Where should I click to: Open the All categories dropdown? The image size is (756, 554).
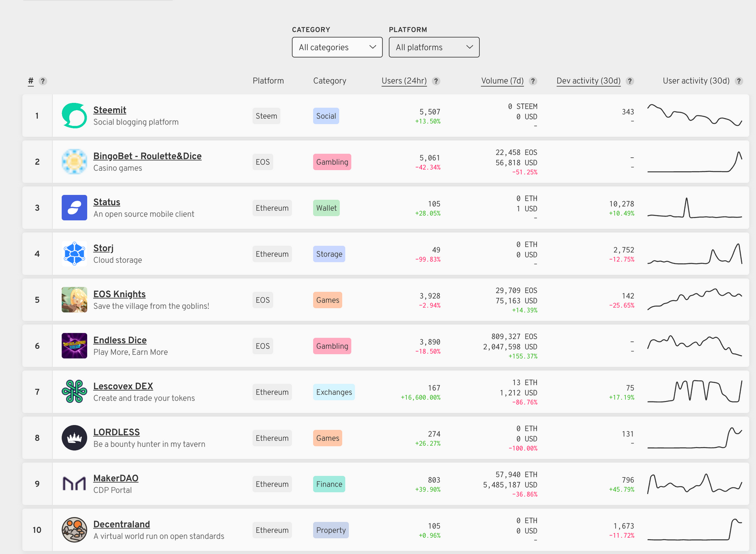[x=337, y=47]
